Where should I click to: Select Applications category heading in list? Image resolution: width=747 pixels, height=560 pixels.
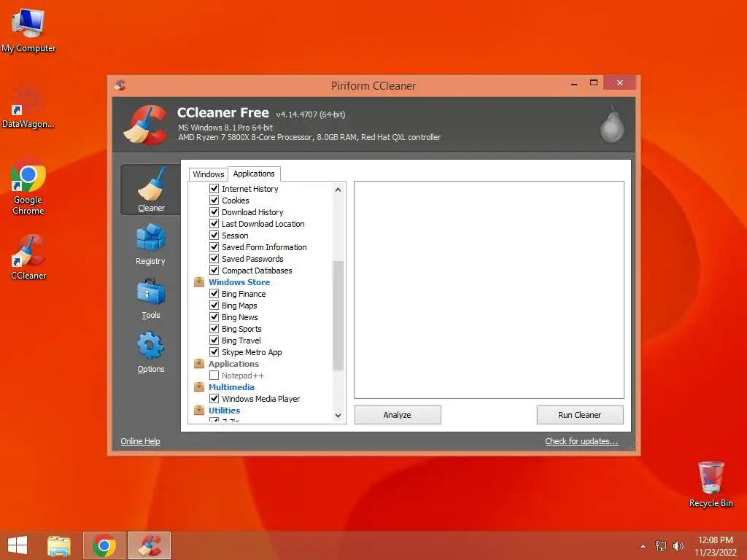coord(234,364)
